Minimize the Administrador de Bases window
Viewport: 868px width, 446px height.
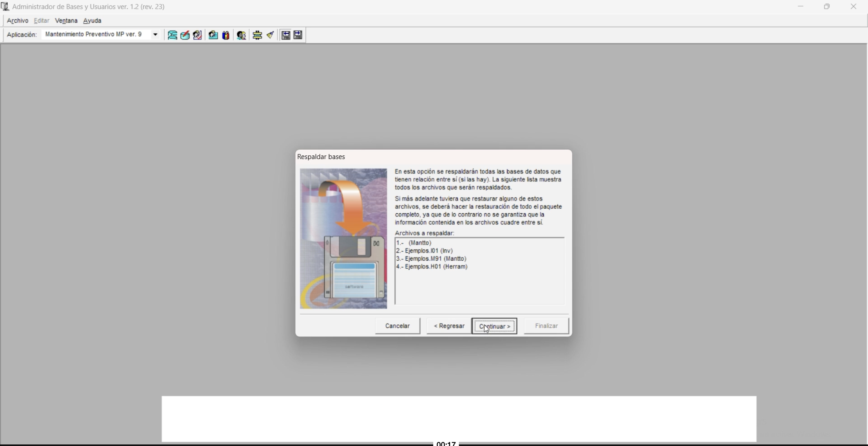pyautogui.click(x=800, y=7)
